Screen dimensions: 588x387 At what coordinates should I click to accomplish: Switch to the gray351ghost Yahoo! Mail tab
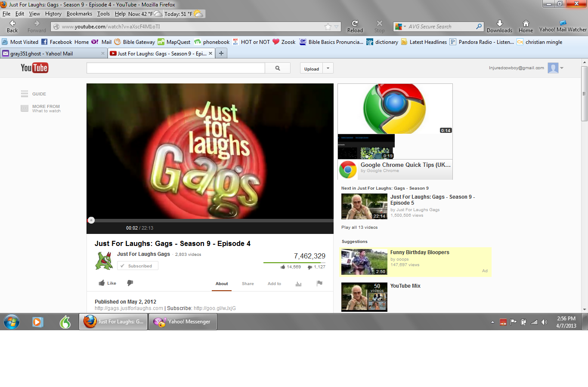pyautogui.click(x=53, y=53)
